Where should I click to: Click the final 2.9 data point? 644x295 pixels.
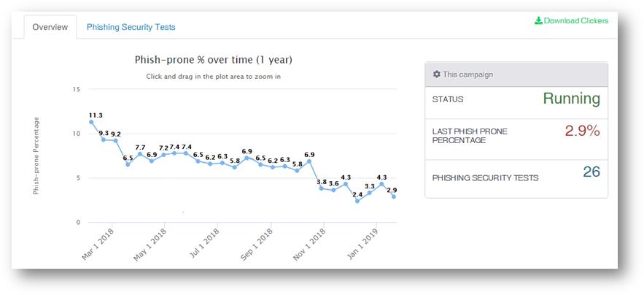pos(394,196)
